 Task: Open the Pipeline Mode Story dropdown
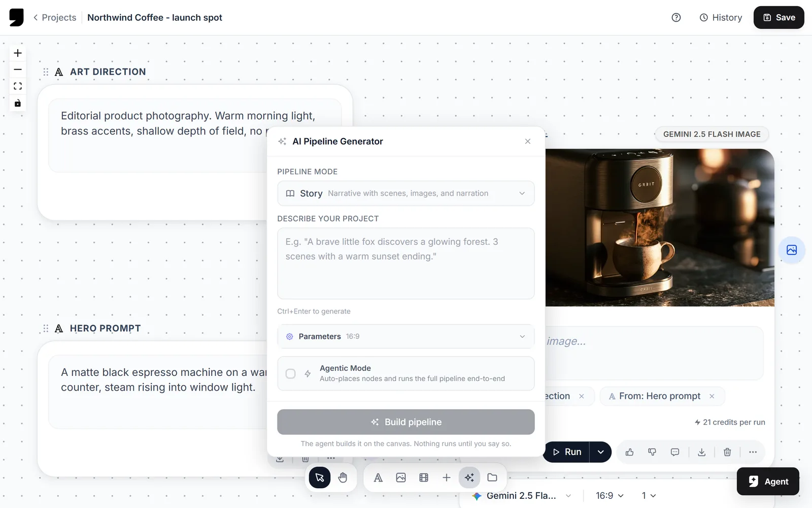click(x=405, y=193)
